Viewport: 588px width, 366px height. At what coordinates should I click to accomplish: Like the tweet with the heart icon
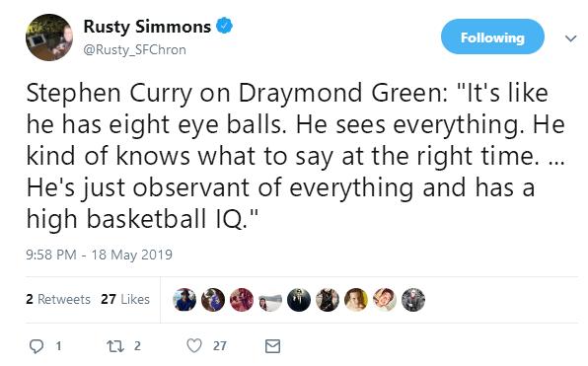[x=194, y=345]
